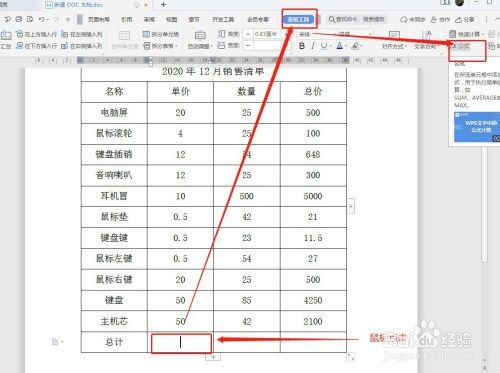This screenshot has height=373, width=500.
Task: Click 在上方插入行 insert row above
Action: coord(37,34)
